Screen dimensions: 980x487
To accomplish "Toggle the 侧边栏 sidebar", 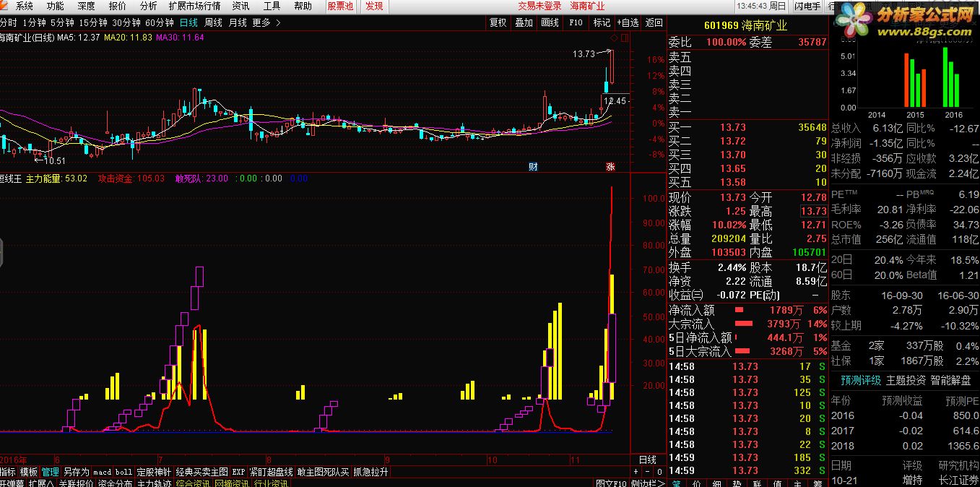I will [648, 483].
